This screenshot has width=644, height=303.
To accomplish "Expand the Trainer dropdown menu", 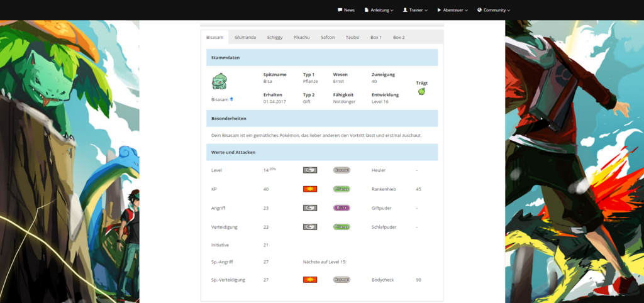I will (x=415, y=10).
